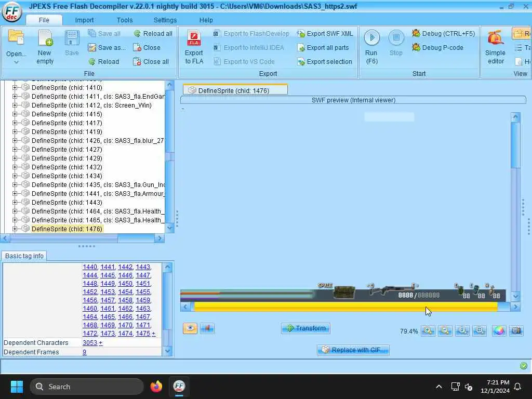Close the current SWF file

pos(147,47)
